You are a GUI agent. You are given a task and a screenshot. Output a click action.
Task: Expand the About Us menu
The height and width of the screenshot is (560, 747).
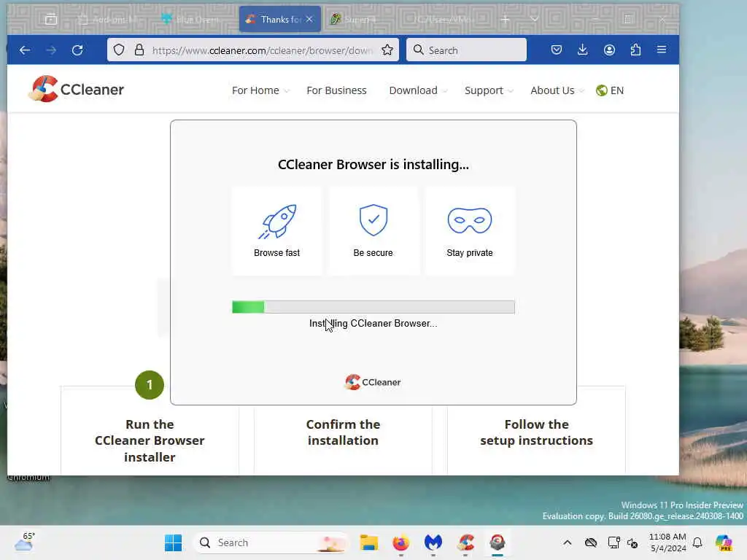[557, 90]
